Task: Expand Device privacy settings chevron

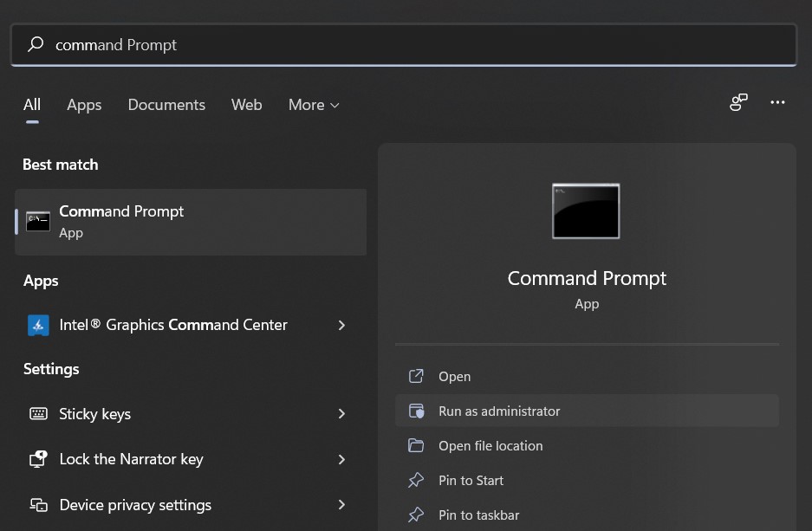Action: pyautogui.click(x=341, y=505)
